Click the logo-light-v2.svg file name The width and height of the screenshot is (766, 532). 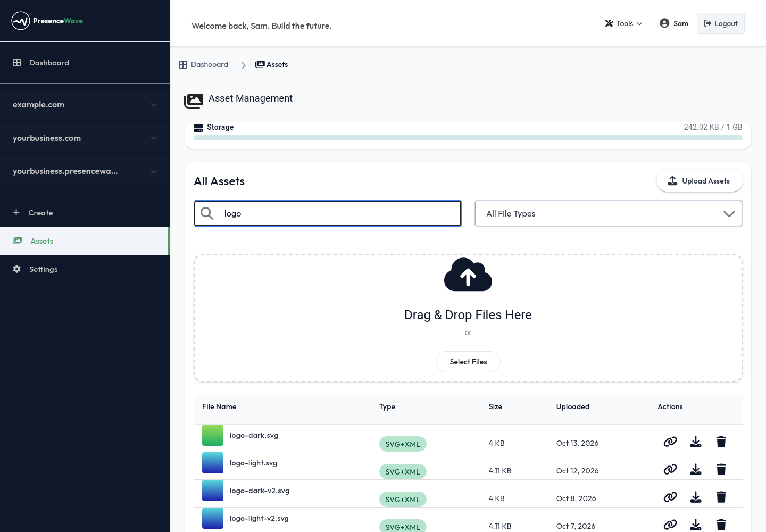coord(259,518)
